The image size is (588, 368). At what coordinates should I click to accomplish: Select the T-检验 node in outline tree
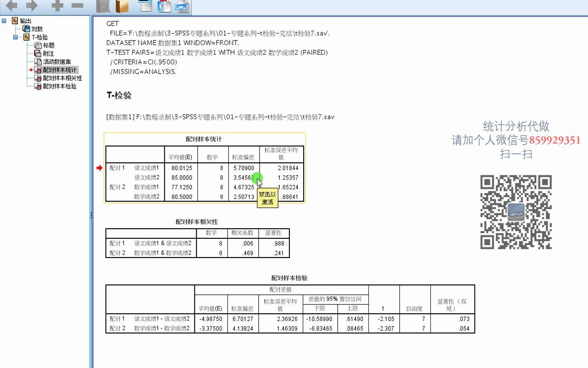(x=40, y=37)
